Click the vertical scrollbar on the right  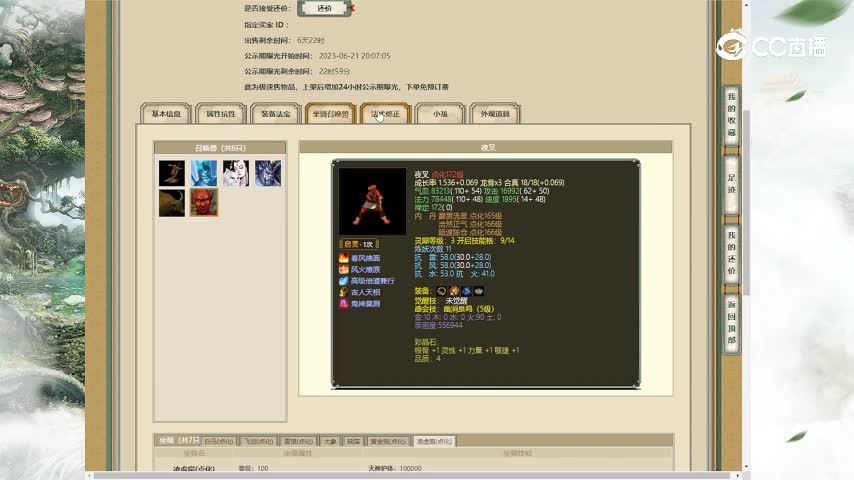point(747,202)
